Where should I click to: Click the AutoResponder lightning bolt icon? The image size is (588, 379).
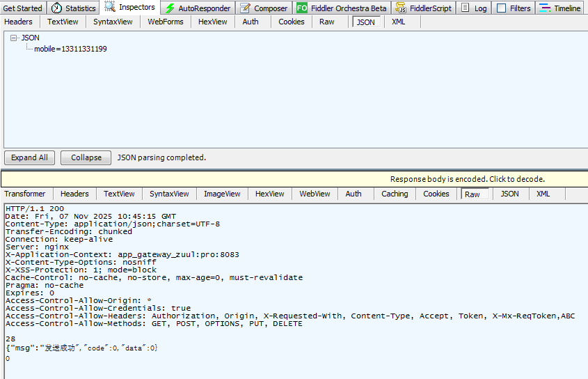(x=170, y=8)
